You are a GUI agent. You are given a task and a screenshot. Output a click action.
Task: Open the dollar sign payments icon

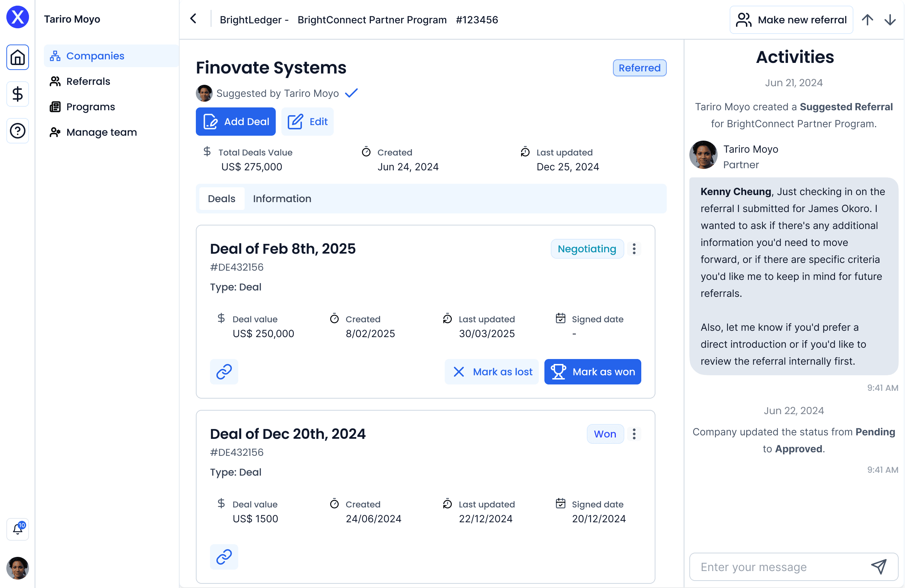coord(17,94)
